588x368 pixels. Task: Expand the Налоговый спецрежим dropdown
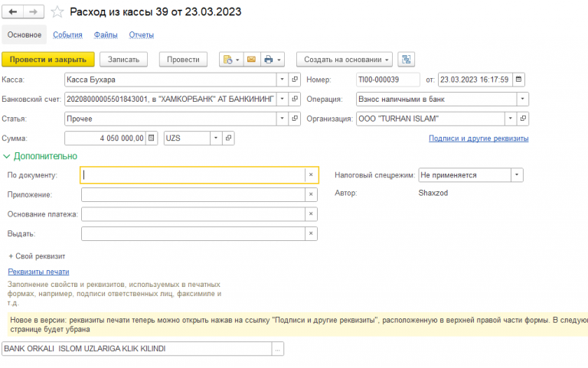coord(517,174)
